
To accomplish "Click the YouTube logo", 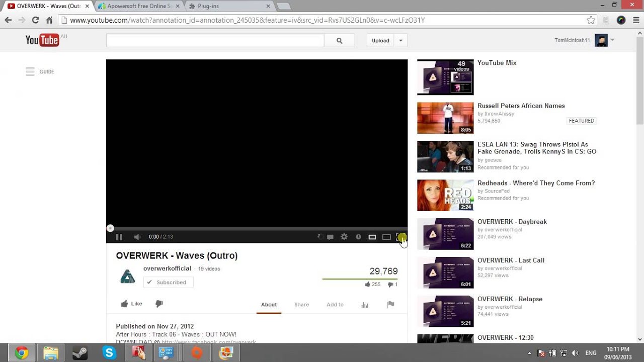I will point(42,40).
